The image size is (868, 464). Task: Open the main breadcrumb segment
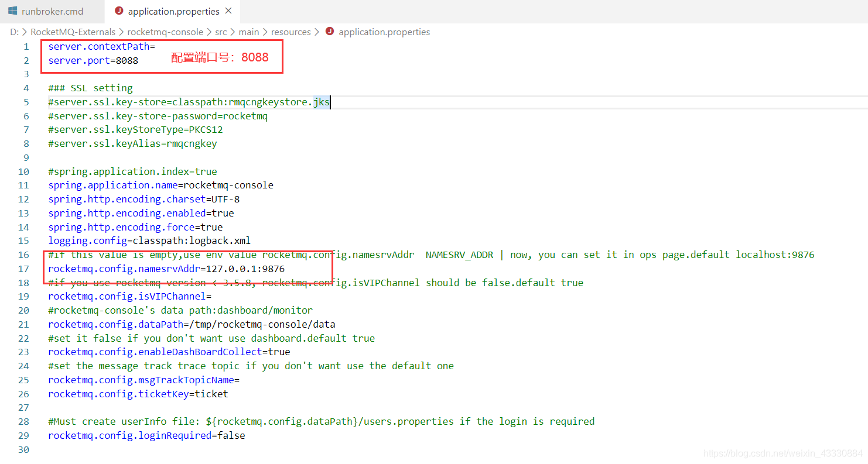click(248, 32)
